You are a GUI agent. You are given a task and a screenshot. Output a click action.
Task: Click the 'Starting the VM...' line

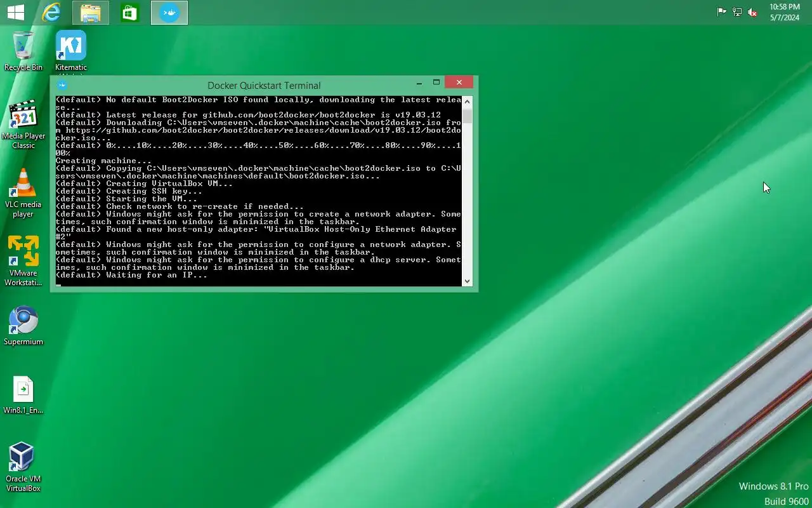(126, 199)
